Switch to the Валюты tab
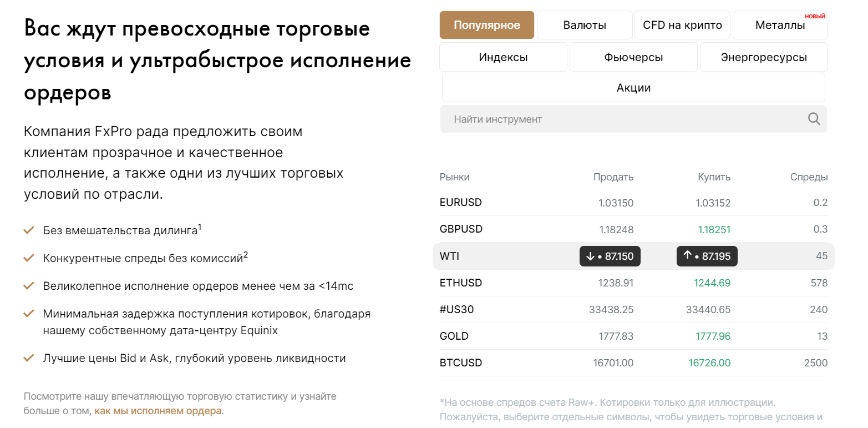The image size is (868, 428). pos(585,25)
